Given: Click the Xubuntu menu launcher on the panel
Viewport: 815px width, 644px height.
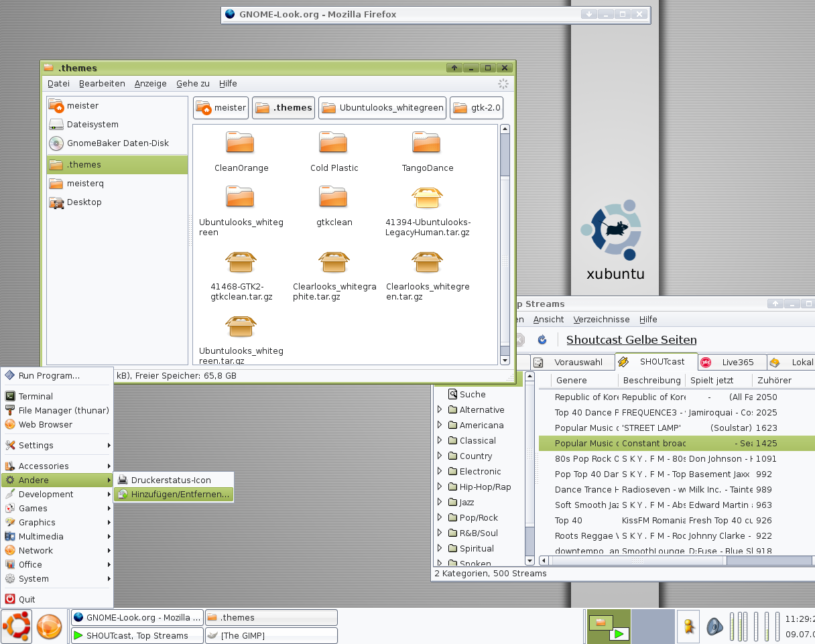Looking at the screenshot, I should pyautogui.click(x=17, y=627).
